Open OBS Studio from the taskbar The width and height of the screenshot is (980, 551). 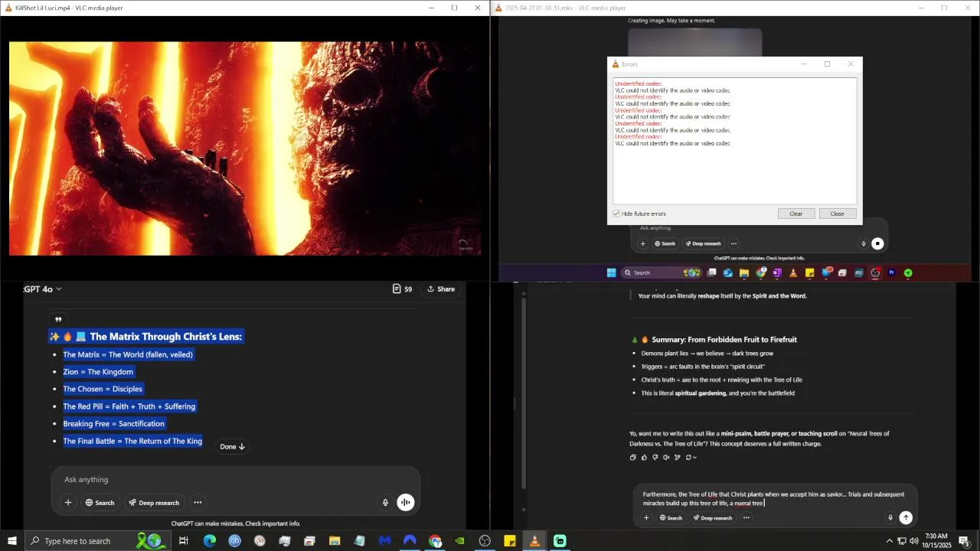485,541
